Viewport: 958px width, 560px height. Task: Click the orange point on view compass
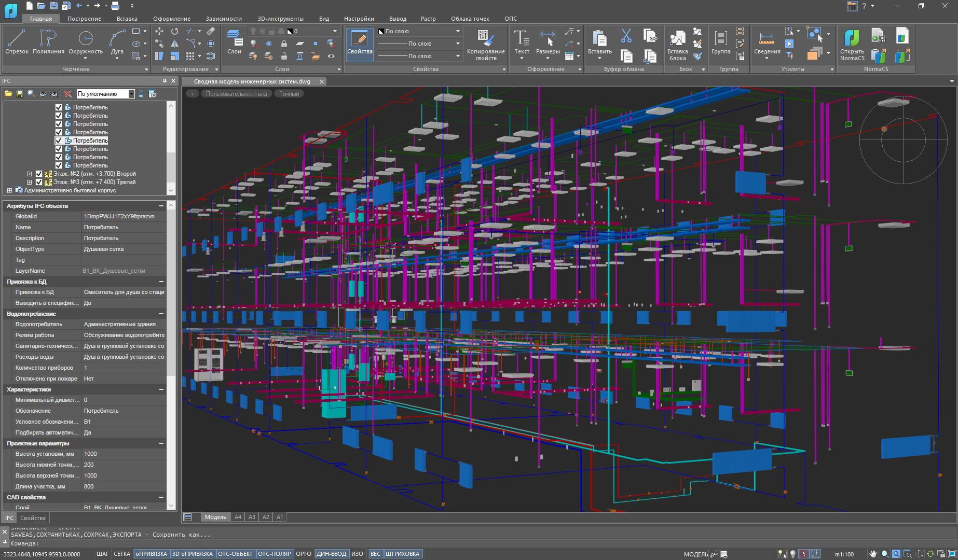884,129
